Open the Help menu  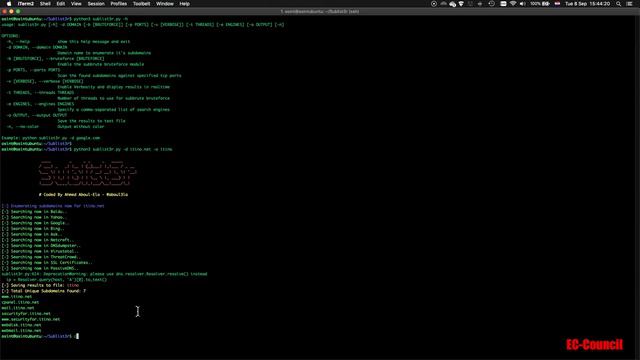[184, 4]
